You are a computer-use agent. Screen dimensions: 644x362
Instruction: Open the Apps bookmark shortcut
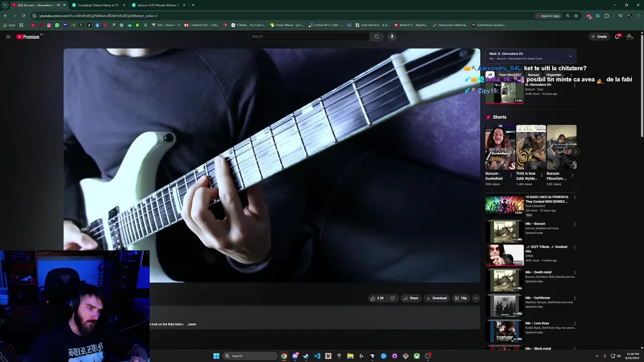10,25
